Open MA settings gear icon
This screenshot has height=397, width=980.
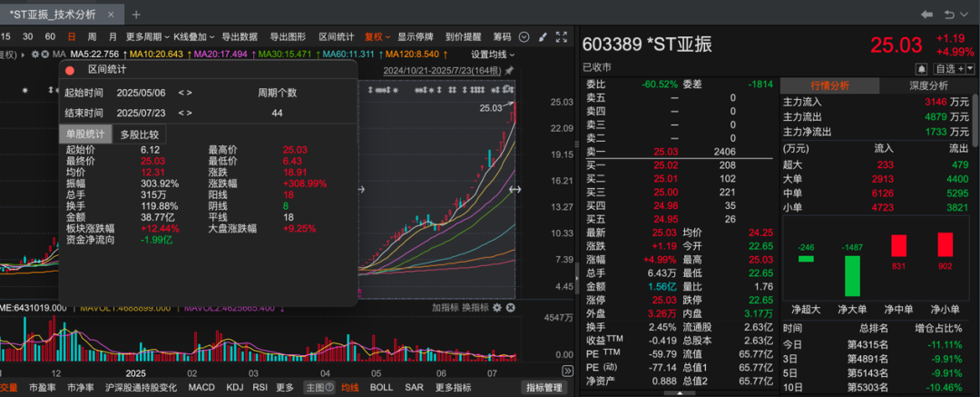tap(35, 55)
